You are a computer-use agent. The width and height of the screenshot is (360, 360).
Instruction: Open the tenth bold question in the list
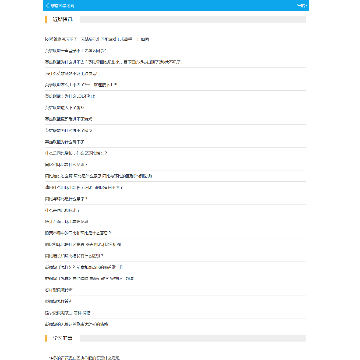coord(65,142)
